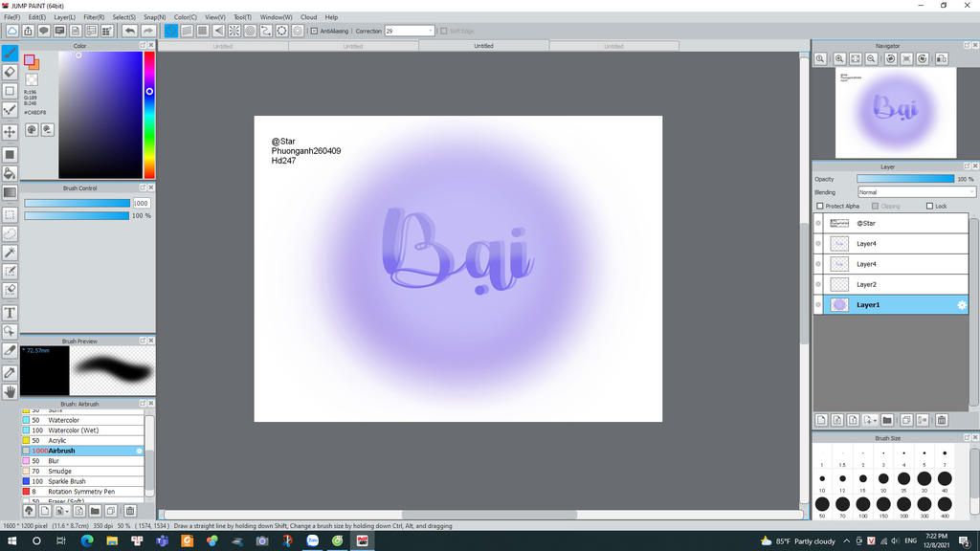The image size is (980, 551).
Task: Open File Explorer from the taskbar
Action: (112, 541)
